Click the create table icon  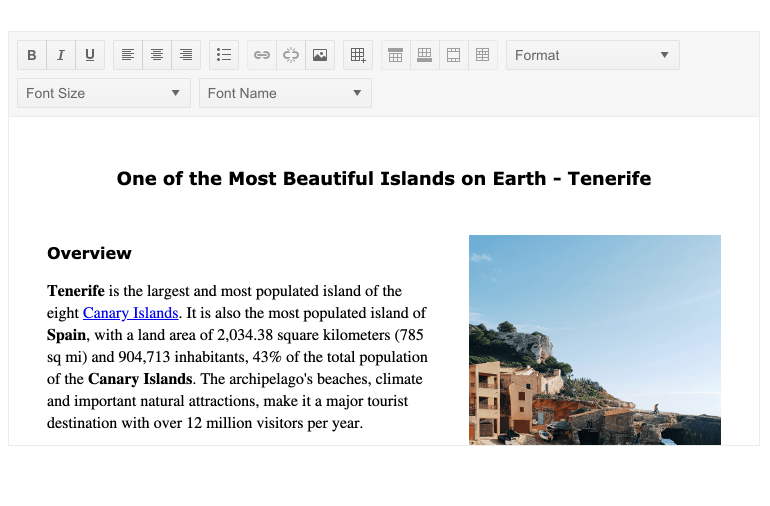point(358,55)
